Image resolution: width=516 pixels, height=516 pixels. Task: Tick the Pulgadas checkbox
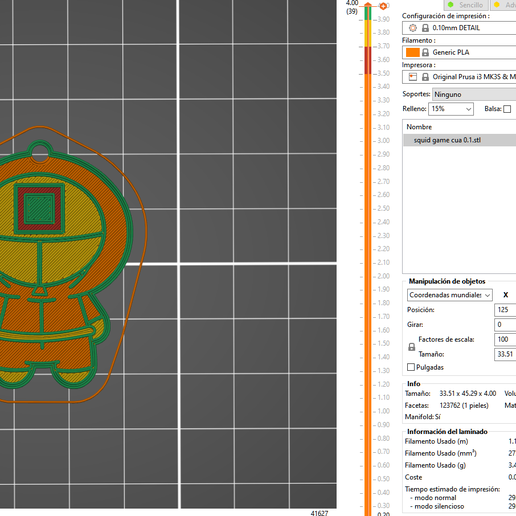(411, 367)
